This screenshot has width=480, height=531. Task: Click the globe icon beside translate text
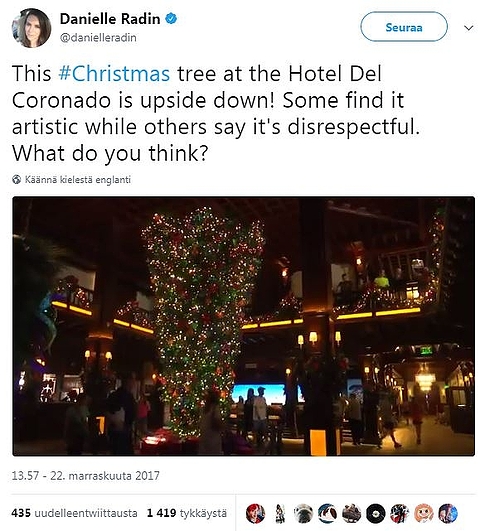[x=16, y=179]
